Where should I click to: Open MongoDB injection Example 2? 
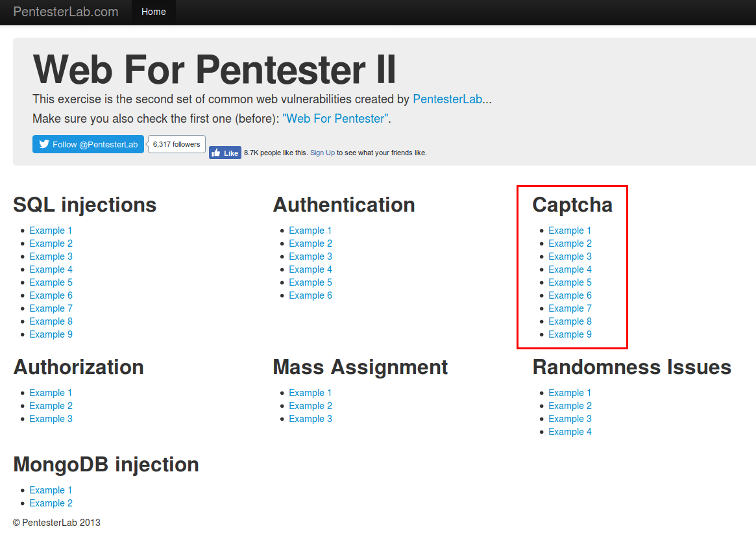tap(51, 504)
